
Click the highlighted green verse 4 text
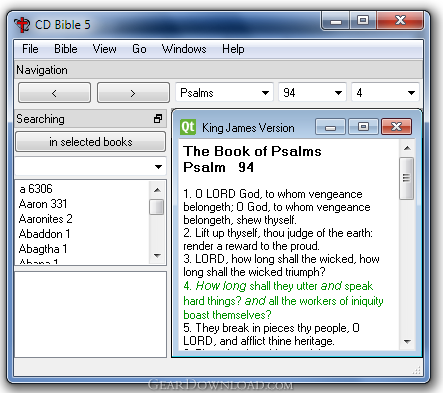[283, 300]
